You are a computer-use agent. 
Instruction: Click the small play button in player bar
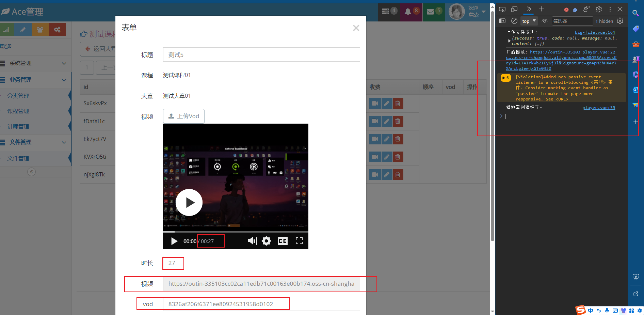(174, 241)
